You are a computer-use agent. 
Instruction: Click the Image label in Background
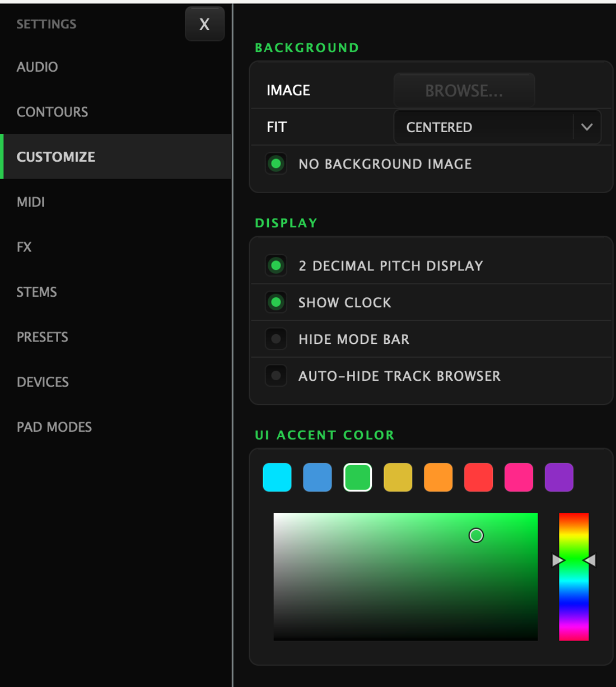(x=288, y=91)
